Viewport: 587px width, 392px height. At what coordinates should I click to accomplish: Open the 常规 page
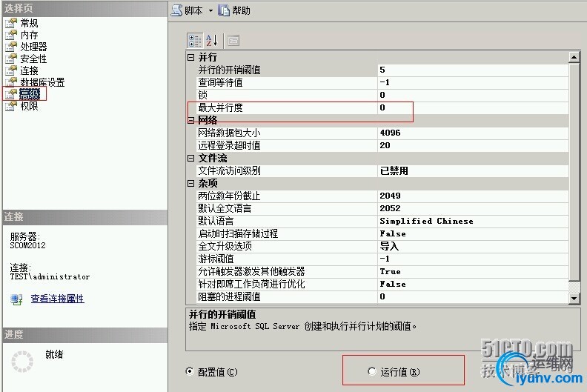29,23
